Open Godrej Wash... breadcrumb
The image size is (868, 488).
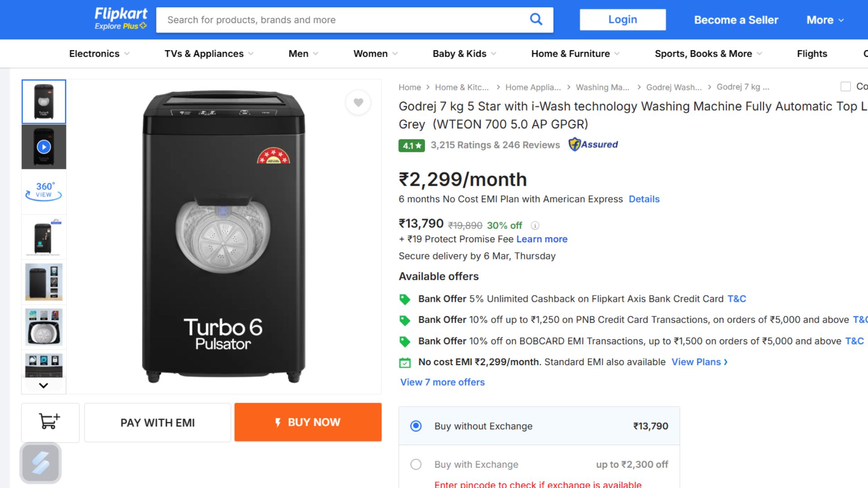coord(674,87)
